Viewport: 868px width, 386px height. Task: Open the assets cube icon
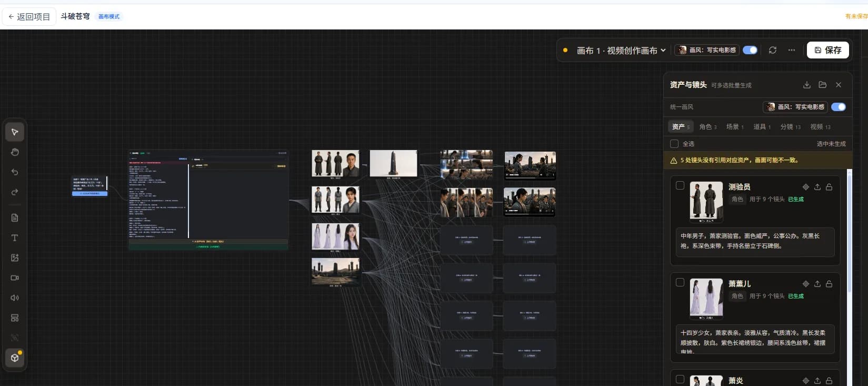[15, 358]
